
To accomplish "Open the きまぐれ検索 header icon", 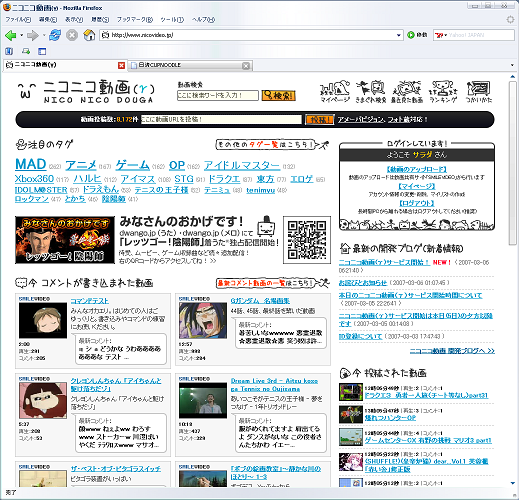I will 371,91.
